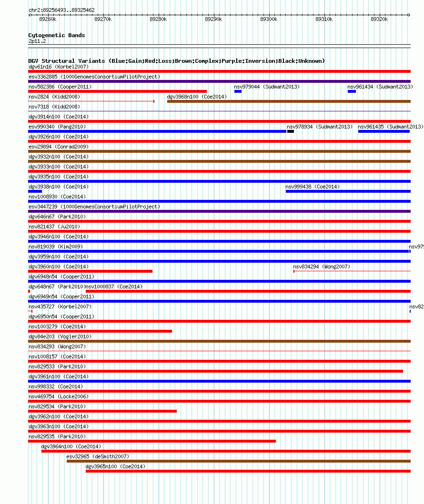424x504 pixels.
Task: Open dgv6949n54 (Cooper2011) label
Action: (61, 296)
